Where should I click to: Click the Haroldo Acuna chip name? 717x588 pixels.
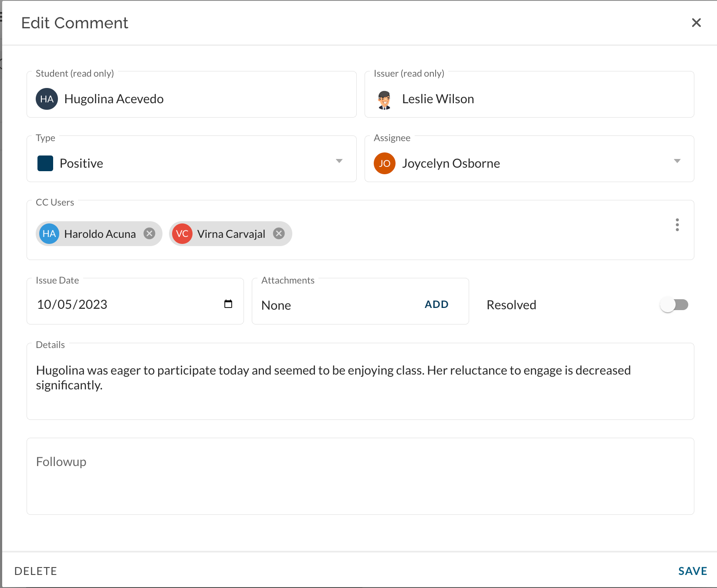100,234
